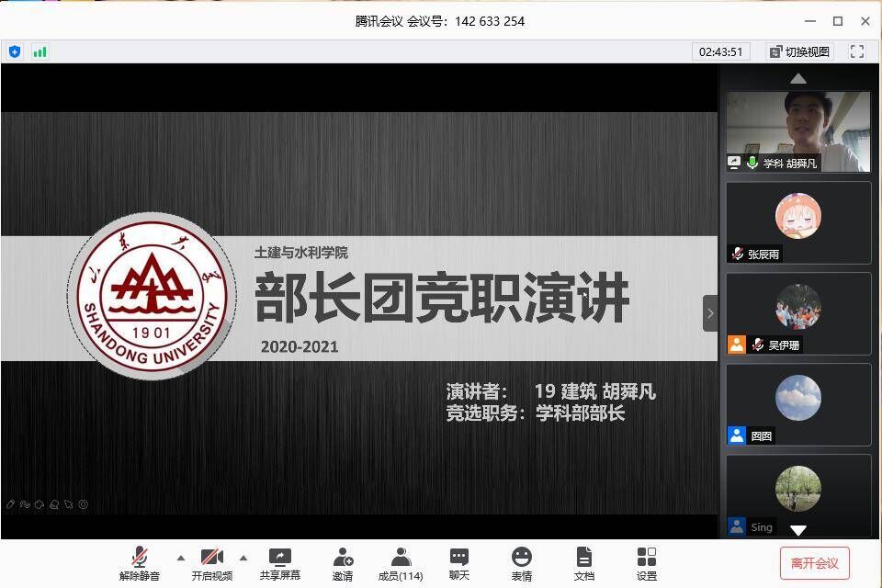882x588 pixels.
Task: Expand video options arrow beside 开启视频
Action: point(243,558)
